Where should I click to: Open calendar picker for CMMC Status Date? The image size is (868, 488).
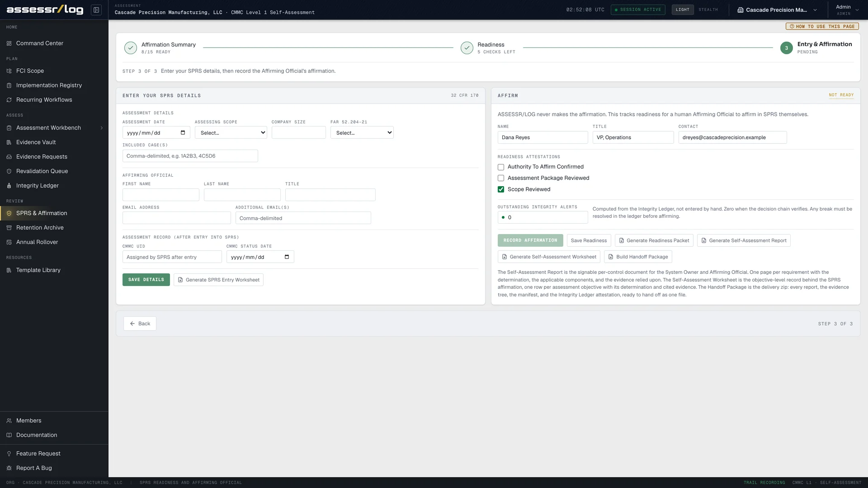tap(287, 257)
